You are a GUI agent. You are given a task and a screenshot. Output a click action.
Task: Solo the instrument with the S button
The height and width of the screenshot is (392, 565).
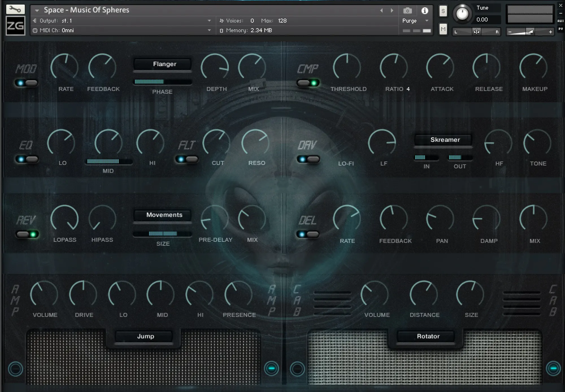[443, 11]
